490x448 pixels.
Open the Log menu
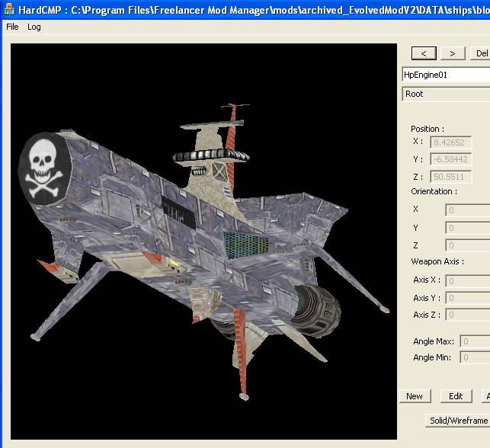(34, 27)
